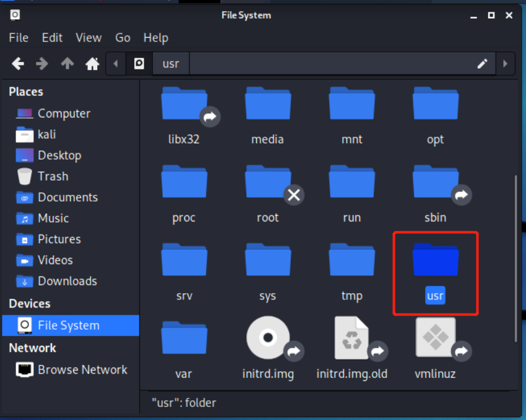The height and width of the screenshot is (420, 526).
Task: Click the usr breadcrumb button
Action: tap(170, 63)
